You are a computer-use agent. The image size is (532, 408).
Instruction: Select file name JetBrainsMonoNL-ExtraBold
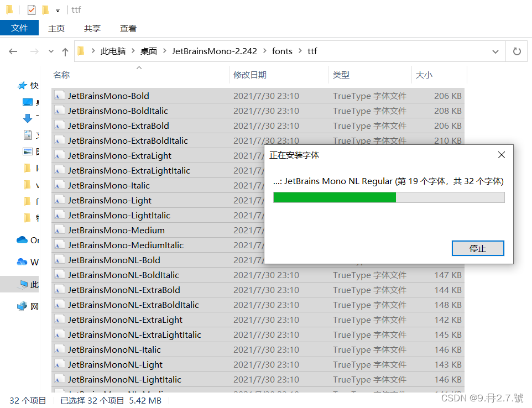tap(124, 290)
